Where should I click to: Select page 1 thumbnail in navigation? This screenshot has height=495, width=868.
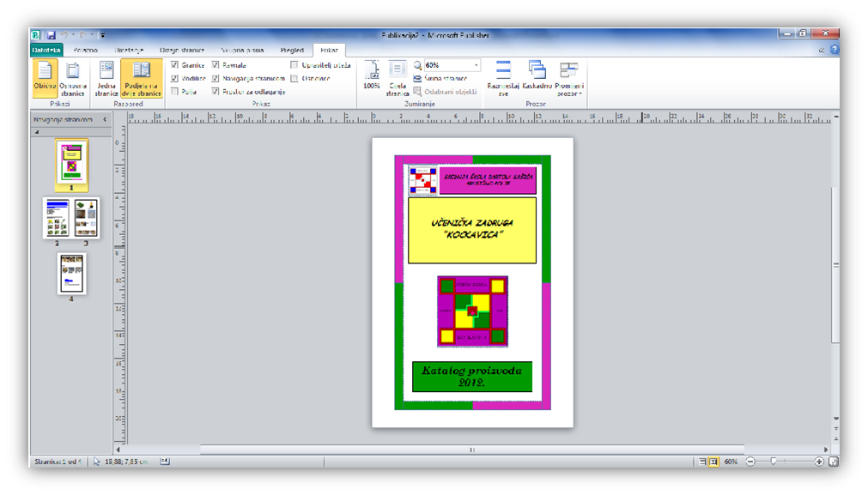pos(71,161)
